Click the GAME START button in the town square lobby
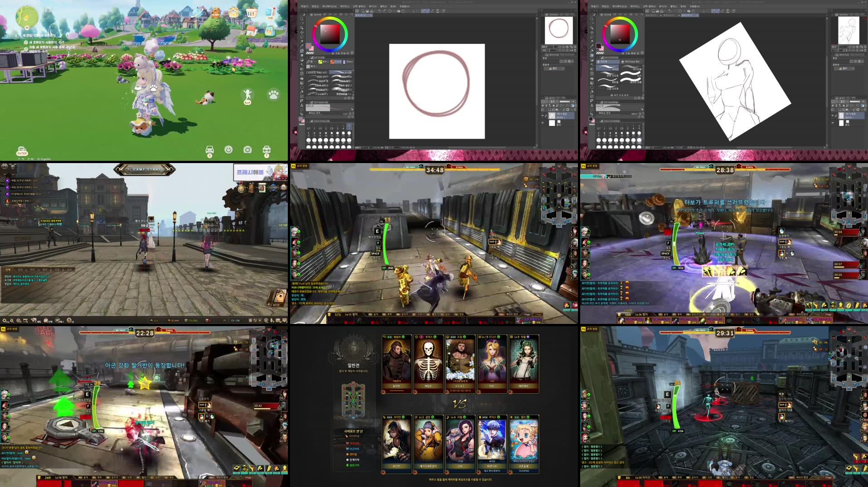The width and height of the screenshot is (868, 487). [144, 169]
